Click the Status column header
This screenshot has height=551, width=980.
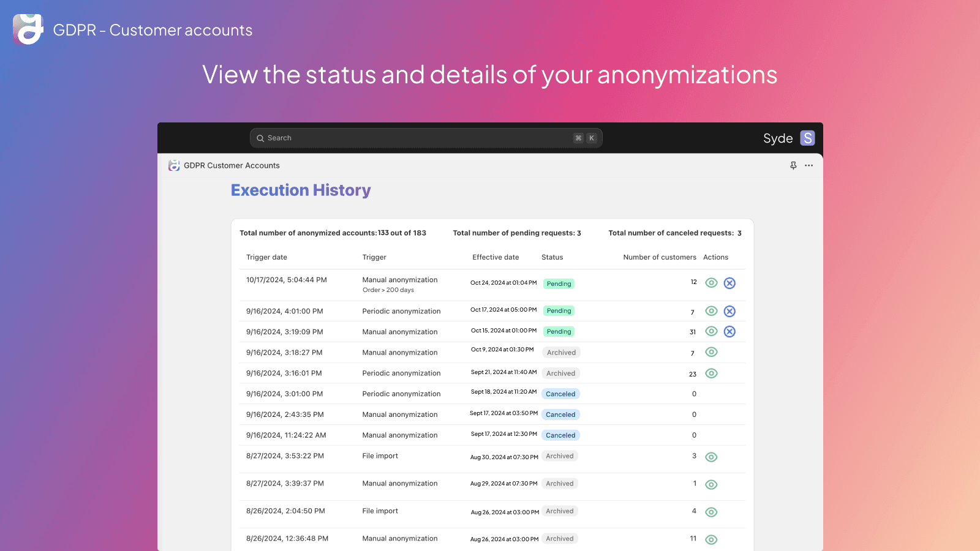(552, 257)
